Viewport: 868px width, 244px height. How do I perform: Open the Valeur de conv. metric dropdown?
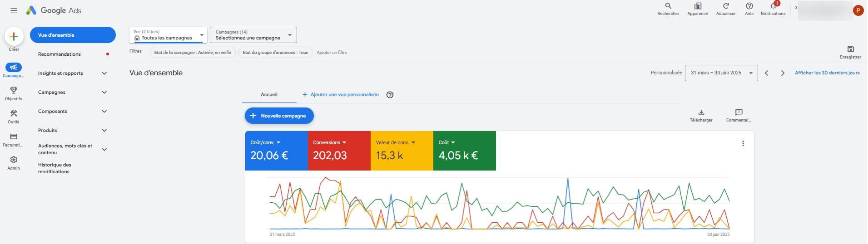pyautogui.click(x=396, y=142)
